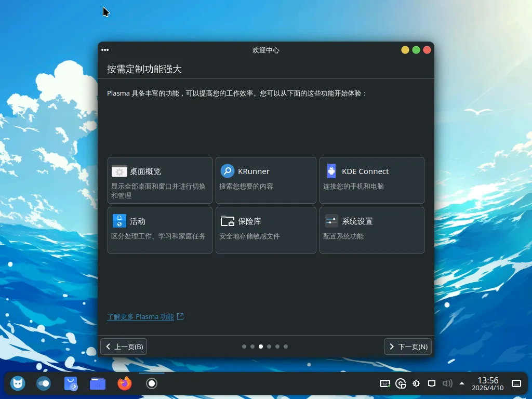Screen dimensions: 532x399
Task: Launch the software store from taskbar
Action: [x=71, y=384]
